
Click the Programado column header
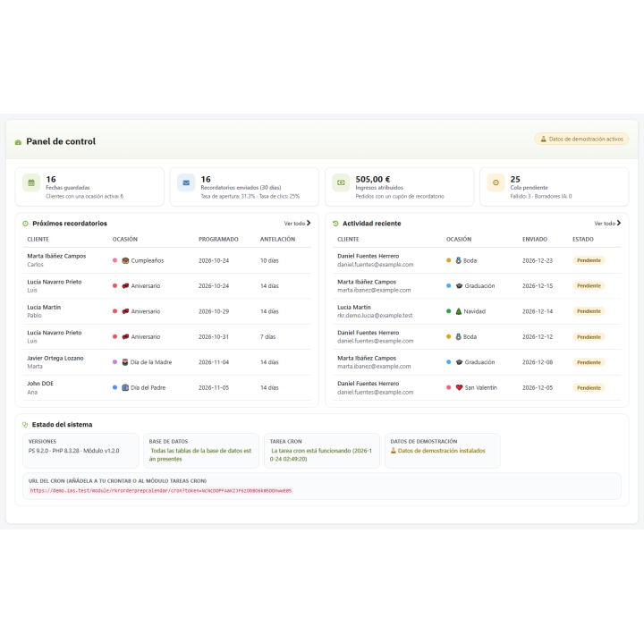pos(218,239)
